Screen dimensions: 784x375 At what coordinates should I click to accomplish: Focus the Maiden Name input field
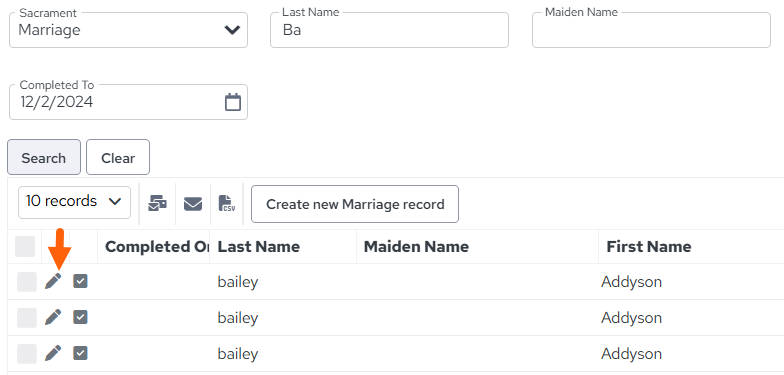coord(651,30)
